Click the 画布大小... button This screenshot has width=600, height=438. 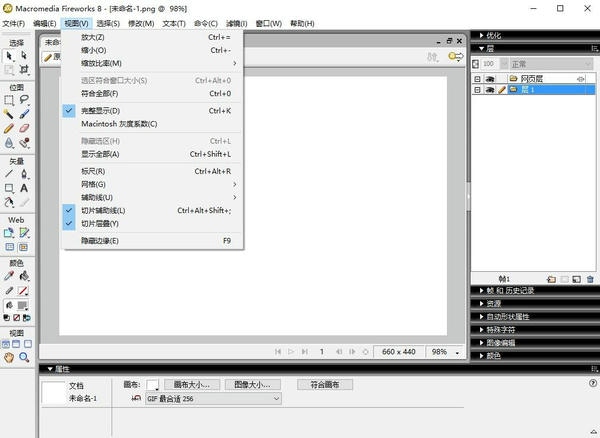[x=192, y=385]
